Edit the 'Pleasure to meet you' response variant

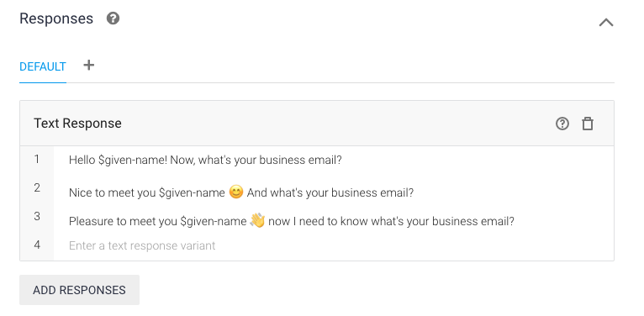pyautogui.click(x=334, y=221)
